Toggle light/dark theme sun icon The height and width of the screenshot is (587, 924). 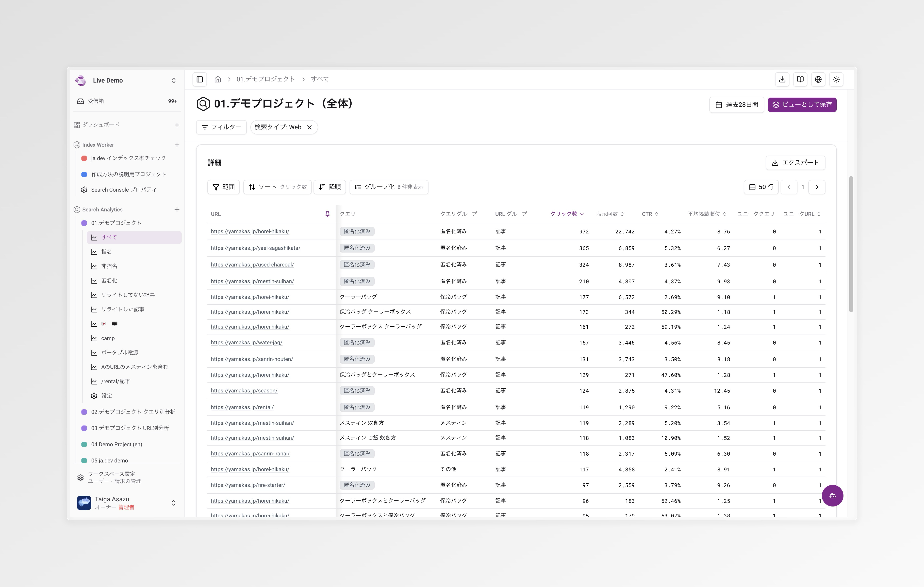(x=836, y=79)
